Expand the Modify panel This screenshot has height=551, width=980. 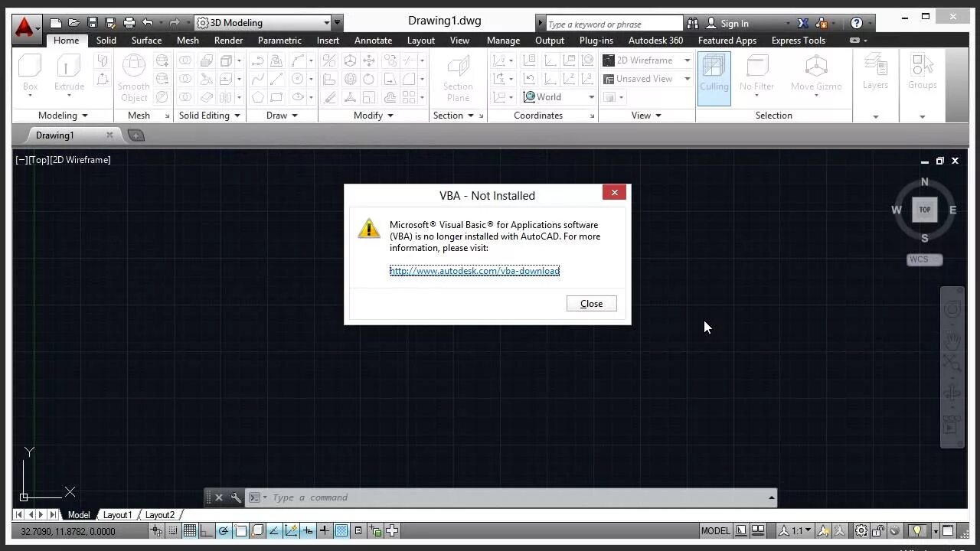click(x=390, y=116)
